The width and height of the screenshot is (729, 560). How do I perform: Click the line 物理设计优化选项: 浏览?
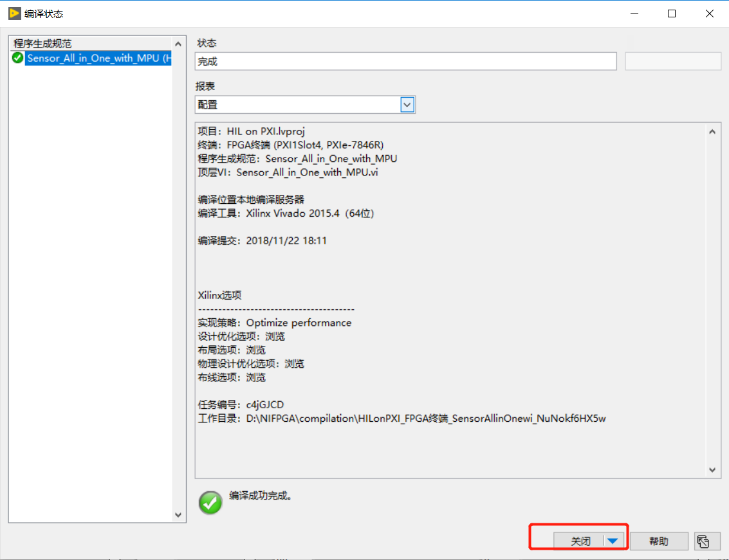pyautogui.click(x=251, y=364)
